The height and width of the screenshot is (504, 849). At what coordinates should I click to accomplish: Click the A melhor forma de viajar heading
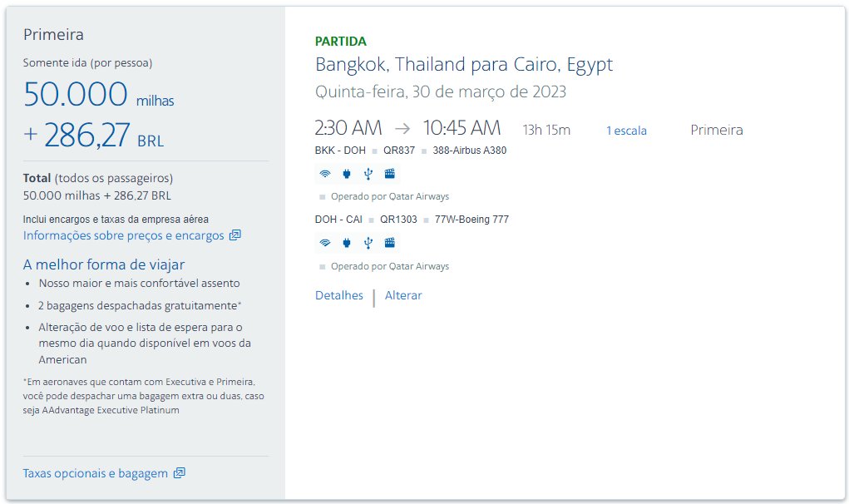[104, 264]
